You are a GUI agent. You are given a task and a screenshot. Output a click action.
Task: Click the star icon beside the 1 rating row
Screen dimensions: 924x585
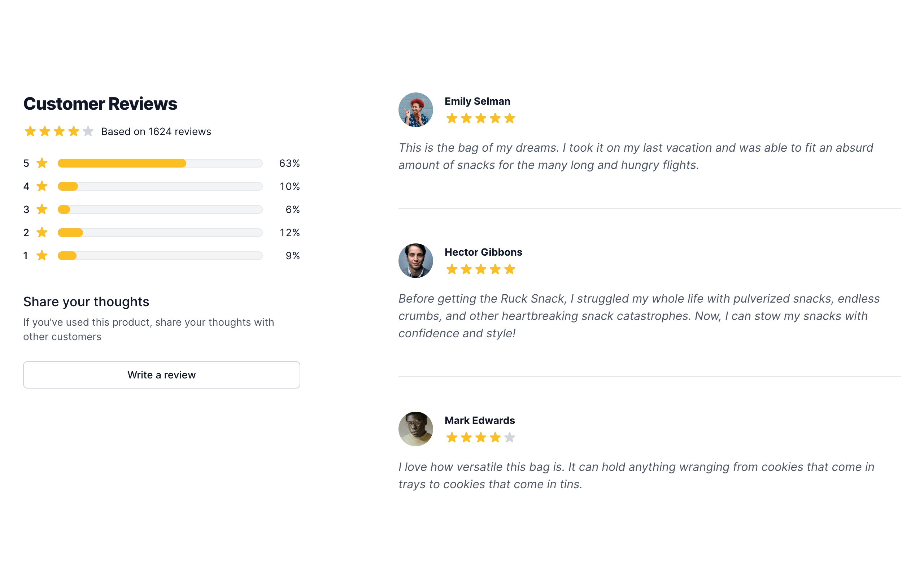42,255
